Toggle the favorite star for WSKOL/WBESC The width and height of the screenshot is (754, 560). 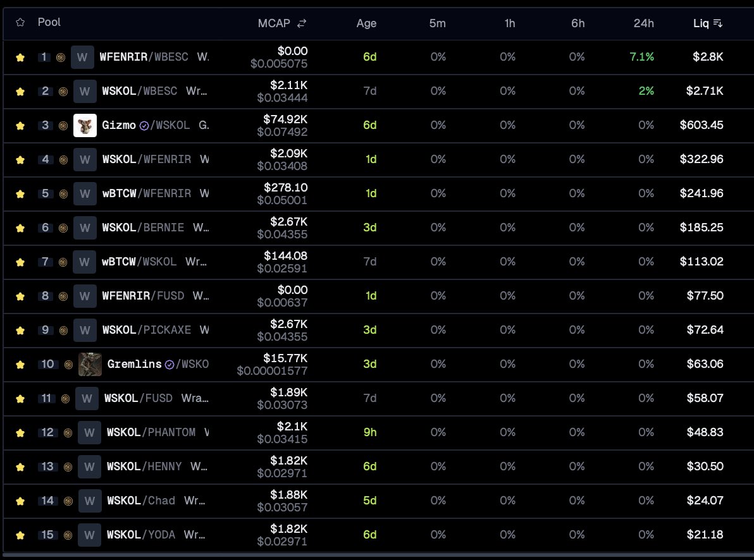20,91
